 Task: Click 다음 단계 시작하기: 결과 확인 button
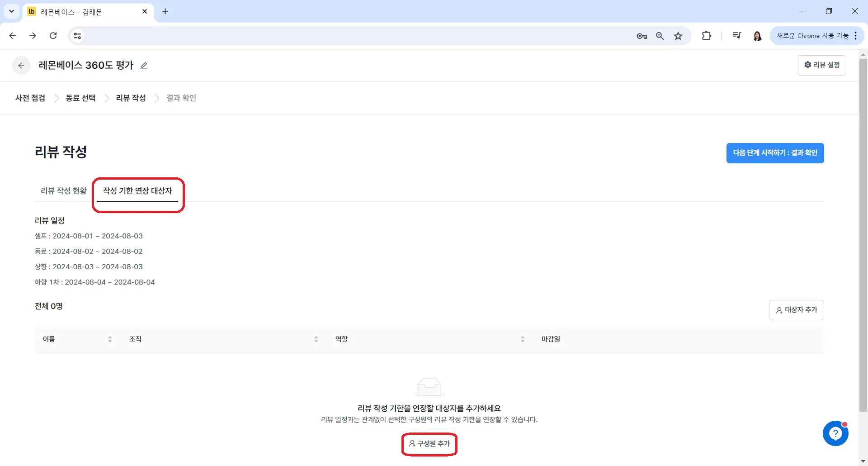[775, 153]
